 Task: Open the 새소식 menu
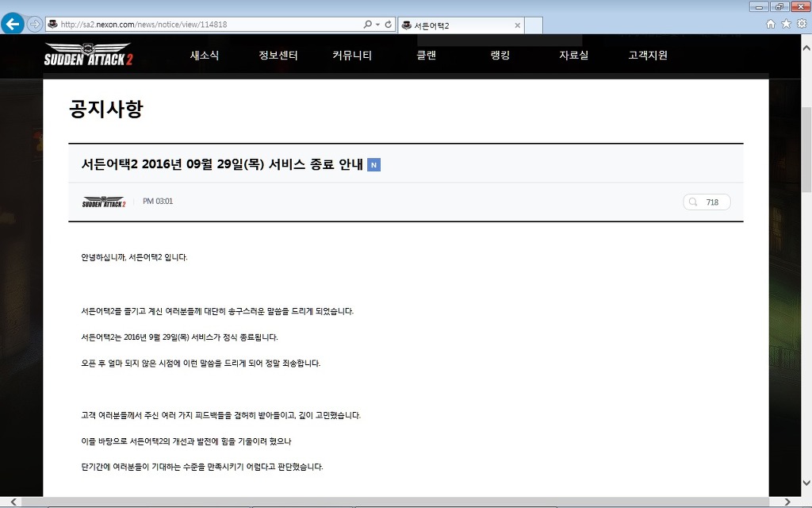point(205,55)
